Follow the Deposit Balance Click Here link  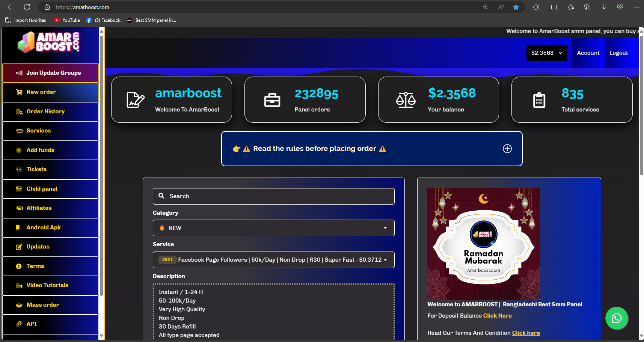click(x=497, y=316)
